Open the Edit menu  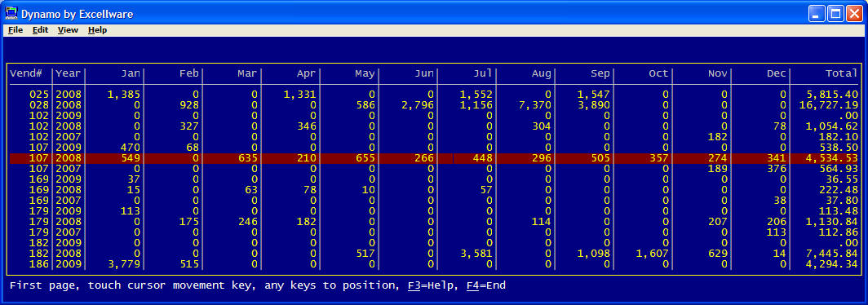pos(41,30)
